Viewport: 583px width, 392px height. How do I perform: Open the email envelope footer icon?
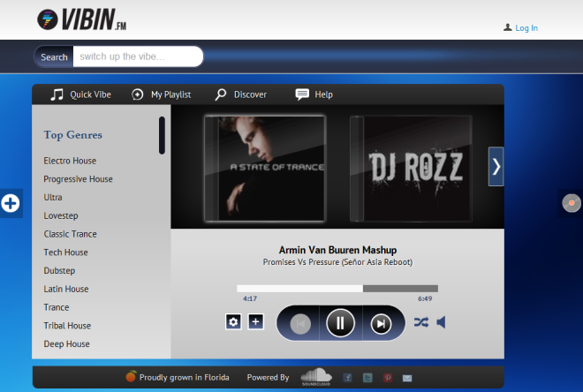coord(407,378)
